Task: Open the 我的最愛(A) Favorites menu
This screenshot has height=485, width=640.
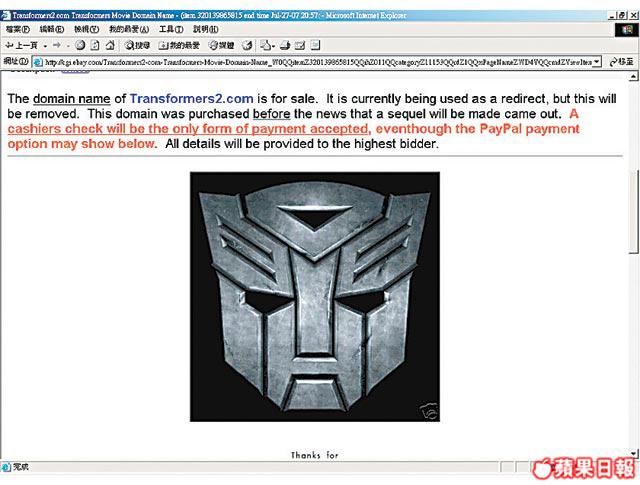Action: tap(129, 29)
